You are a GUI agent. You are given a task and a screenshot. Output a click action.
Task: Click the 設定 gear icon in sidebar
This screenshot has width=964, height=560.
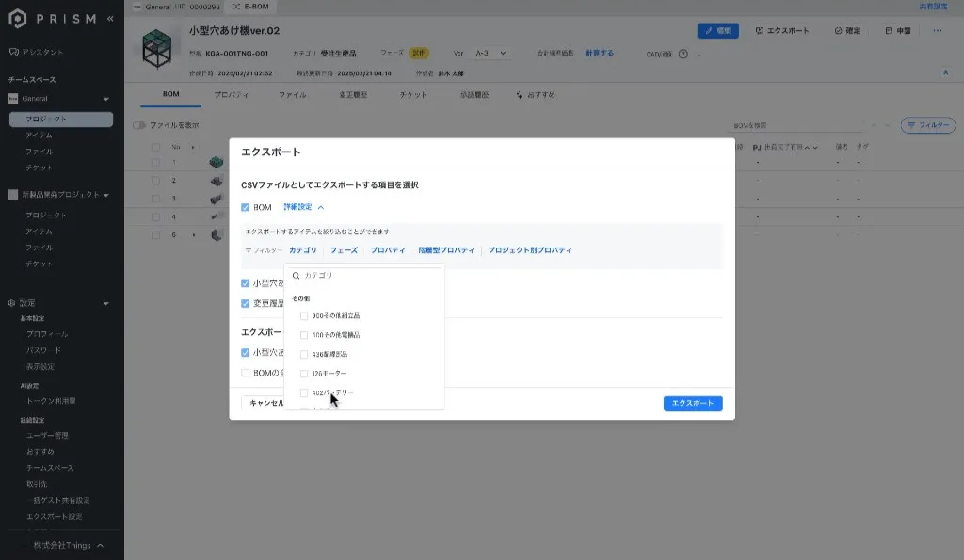[12, 303]
